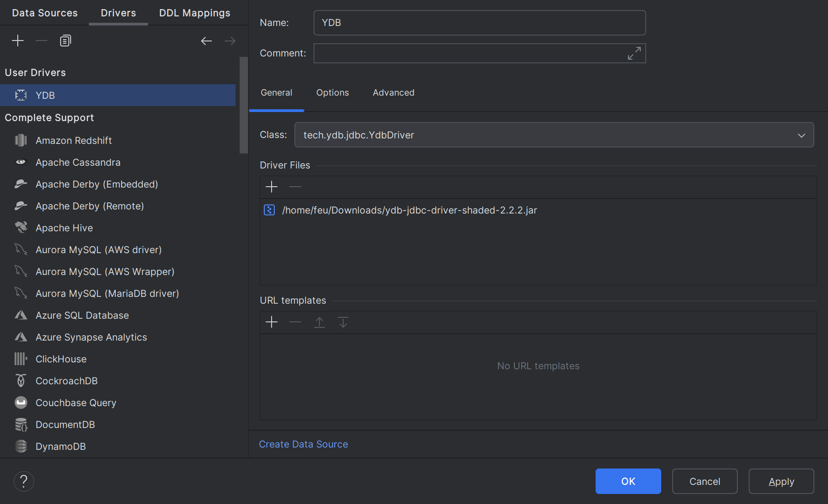Click the driver list scrollbar
Image resolution: width=828 pixels, height=504 pixels.
[x=244, y=105]
